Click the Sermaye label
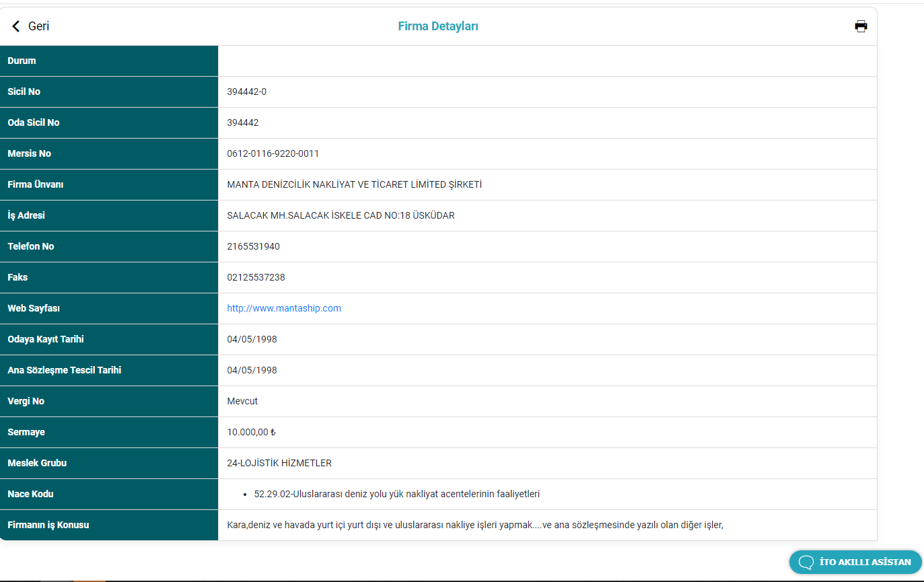Image resolution: width=924 pixels, height=582 pixels. (26, 432)
